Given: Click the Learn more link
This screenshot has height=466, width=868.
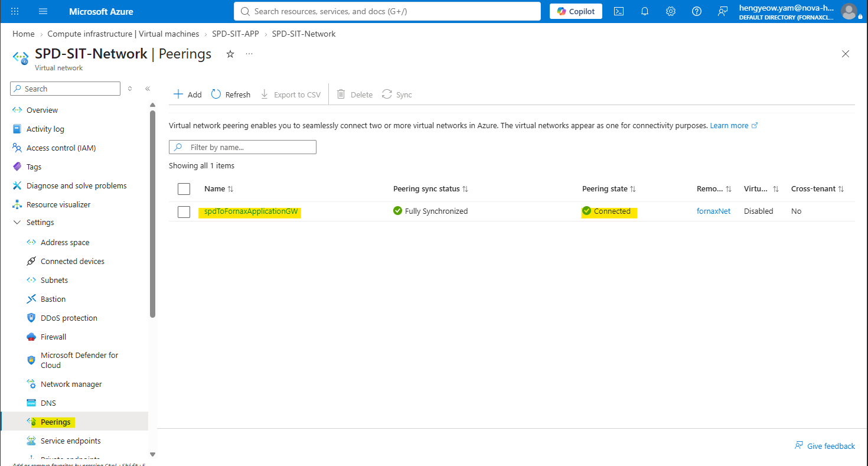Looking at the screenshot, I should click(733, 126).
